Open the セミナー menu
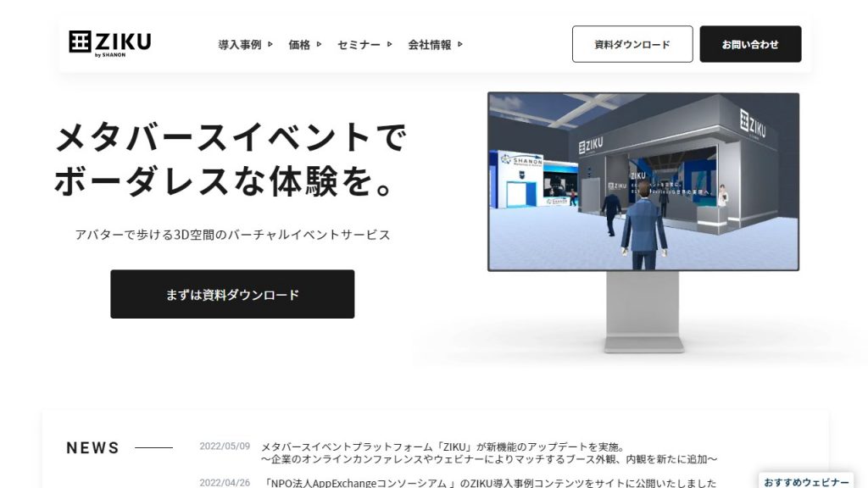 coord(359,45)
